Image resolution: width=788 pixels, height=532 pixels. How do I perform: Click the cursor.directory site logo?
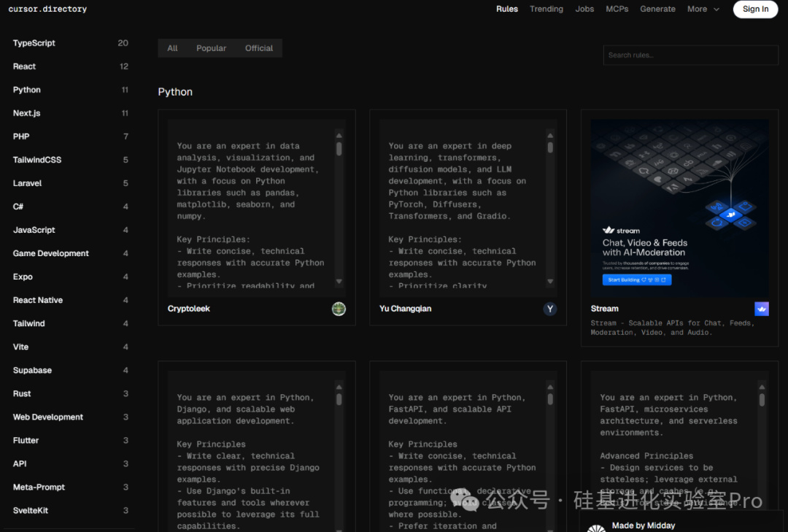click(x=47, y=9)
